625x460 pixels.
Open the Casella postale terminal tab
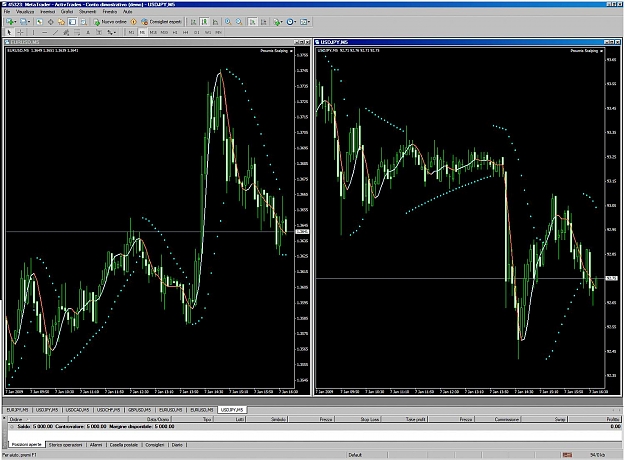point(124,445)
